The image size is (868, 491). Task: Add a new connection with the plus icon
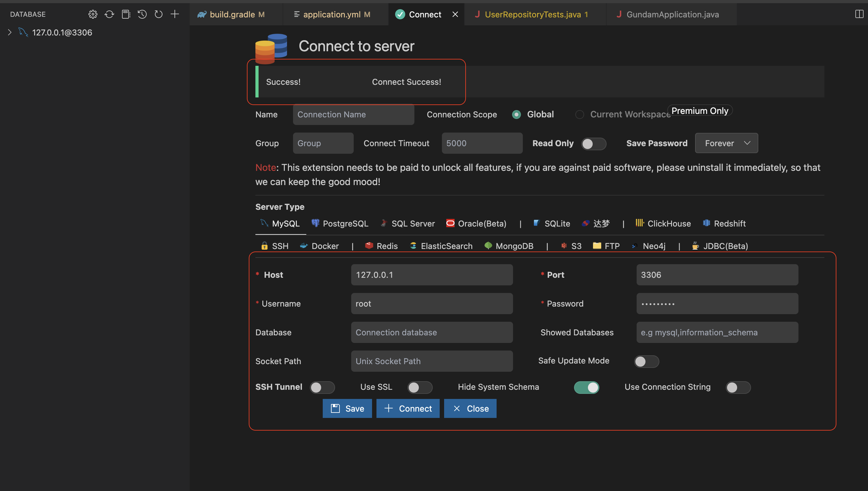pyautogui.click(x=175, y=14)
